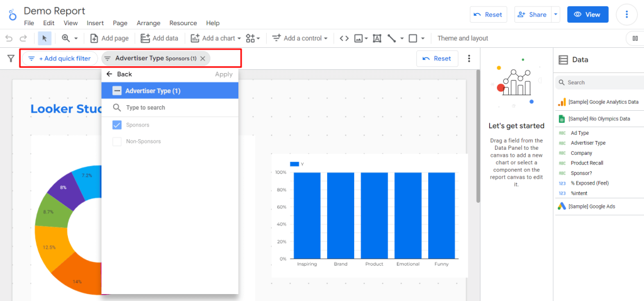Select the selection mode pointer tool
The width and height of the screenshot is (644, 301).
pyautogui.click(x=45, y=38)
